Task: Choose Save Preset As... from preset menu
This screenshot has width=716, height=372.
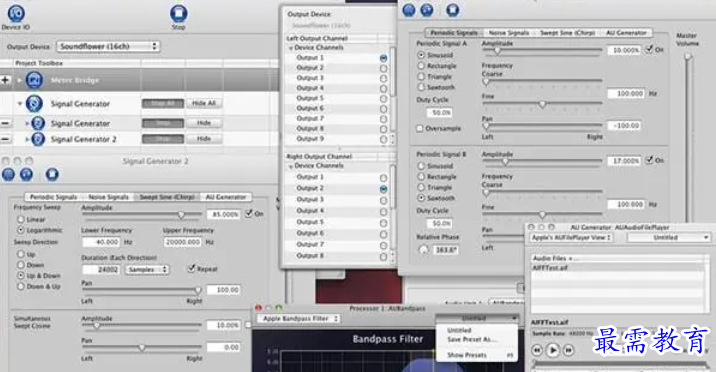Action: click(x=471, y=340)
